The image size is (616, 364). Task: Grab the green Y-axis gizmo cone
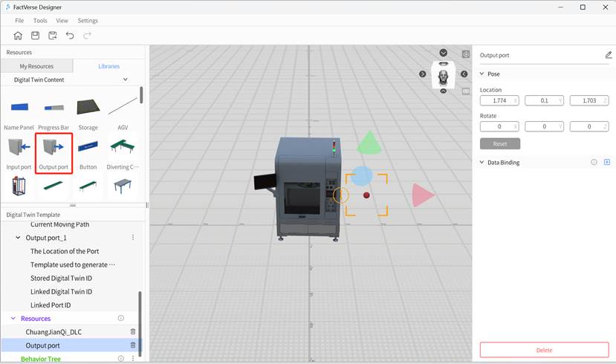(369, 143)
